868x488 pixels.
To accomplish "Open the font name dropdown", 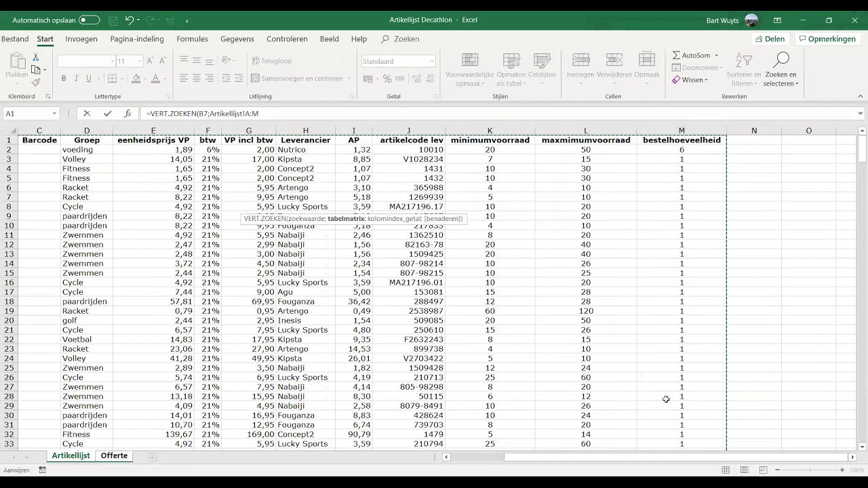I will (112, 61).
